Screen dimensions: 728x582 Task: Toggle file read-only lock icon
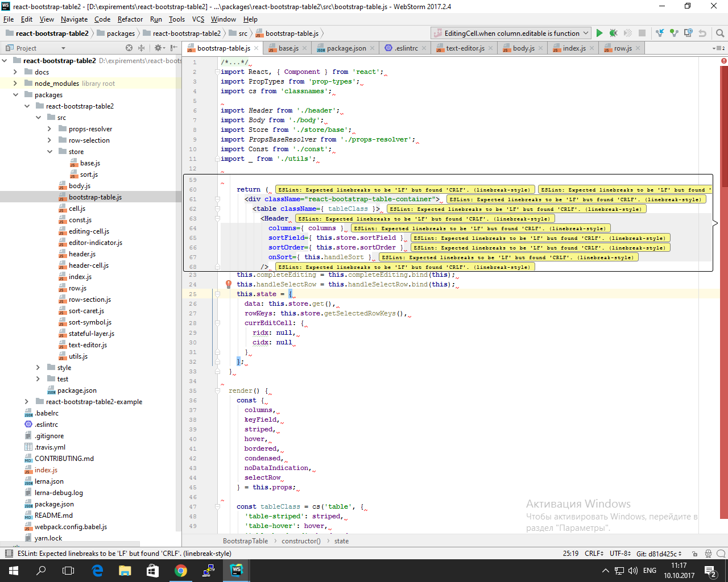pyautogui.click(x=696, y=554)
